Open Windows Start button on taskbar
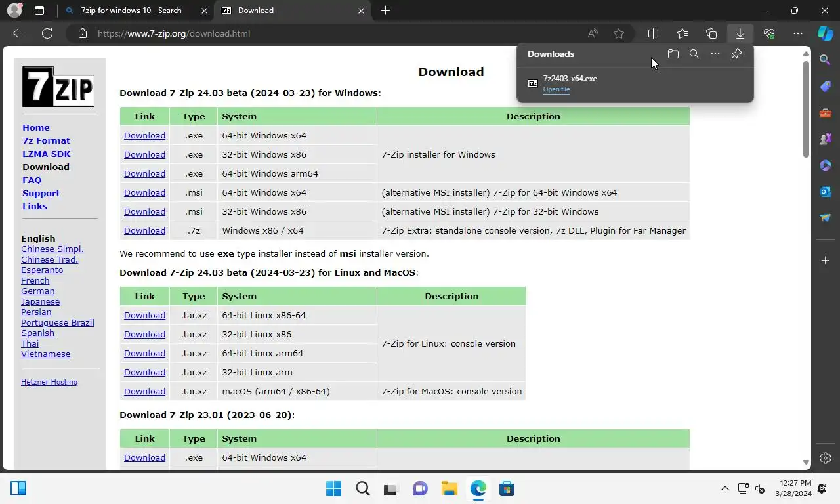 (x=333, y=488)
